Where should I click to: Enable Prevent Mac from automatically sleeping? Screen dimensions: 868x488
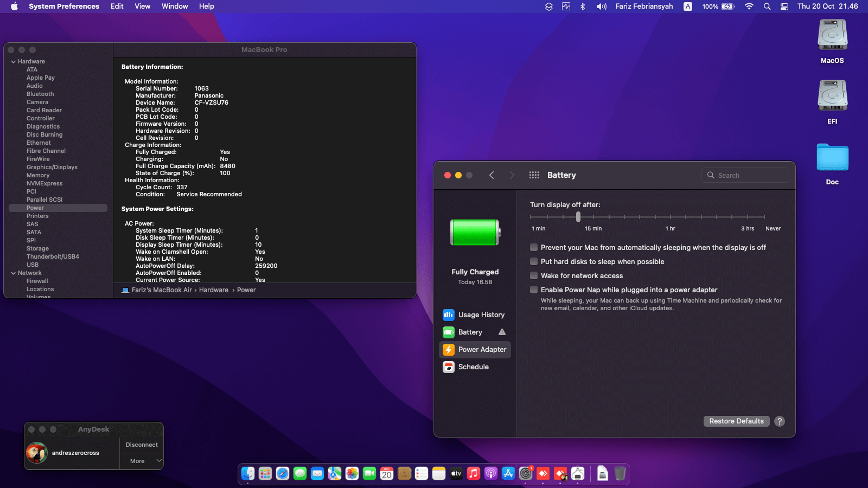tap(534, 247)
